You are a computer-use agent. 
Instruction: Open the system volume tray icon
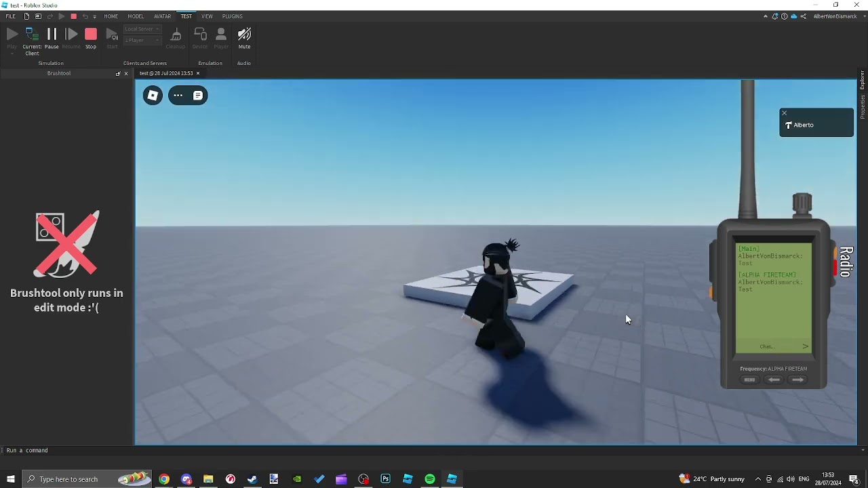791,479
